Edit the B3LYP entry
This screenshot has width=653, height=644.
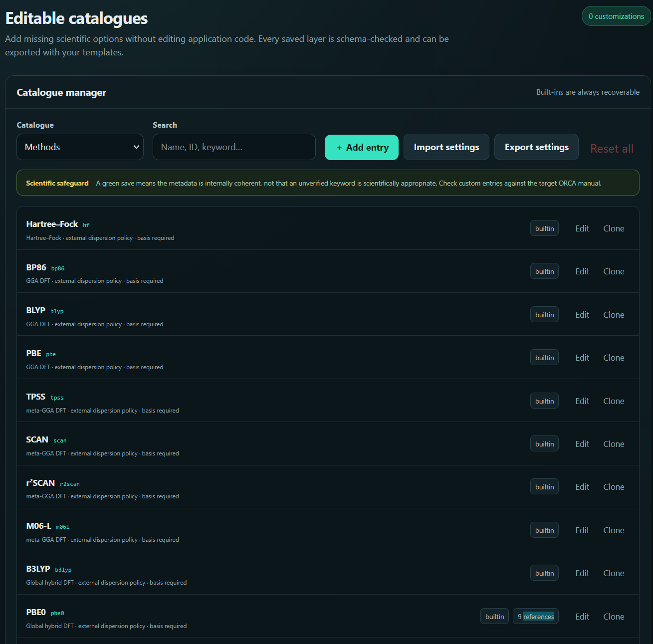582,573
